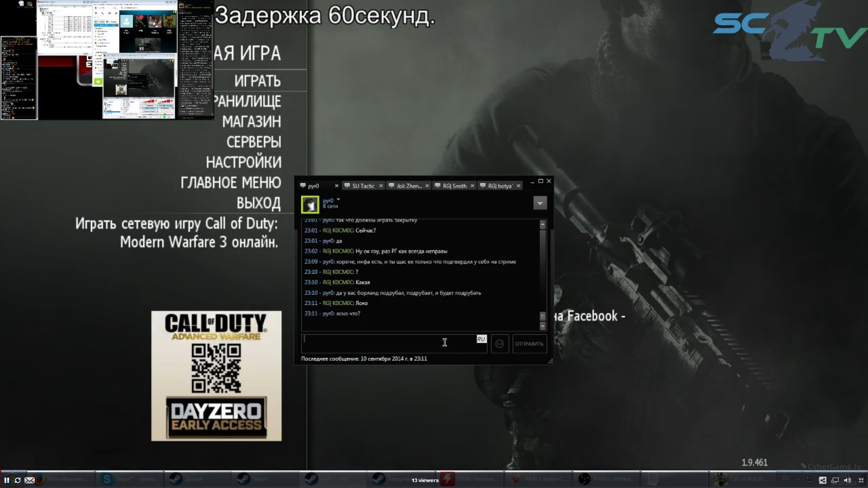
Task: Open НАСТРОЙКИ in the game menu
Action: pos(244,162)
